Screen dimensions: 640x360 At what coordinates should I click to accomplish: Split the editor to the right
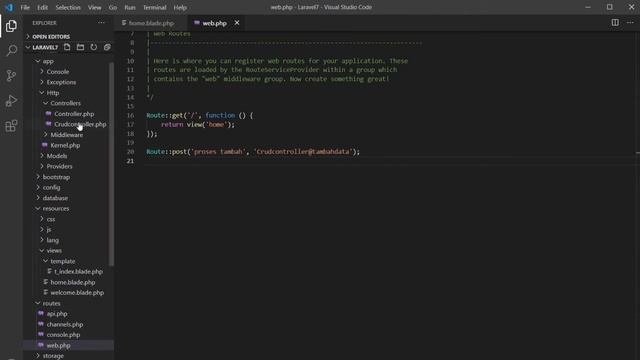click(x=615, y=23)
